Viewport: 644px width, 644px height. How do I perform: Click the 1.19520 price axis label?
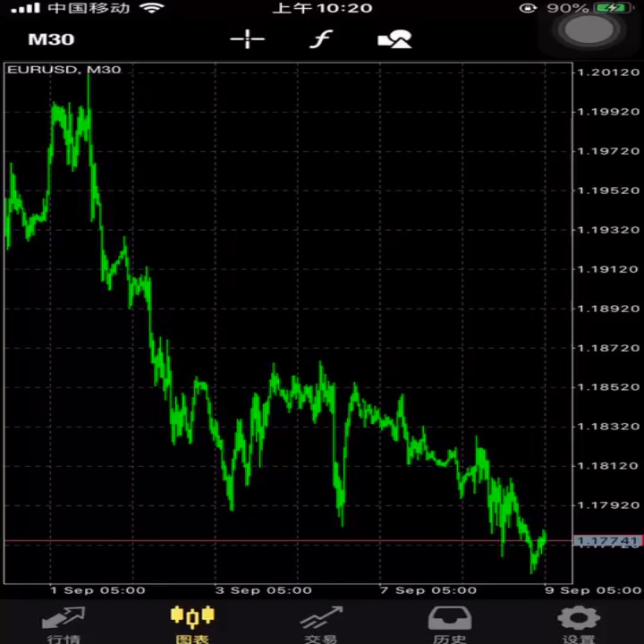[x=609, y=191]
